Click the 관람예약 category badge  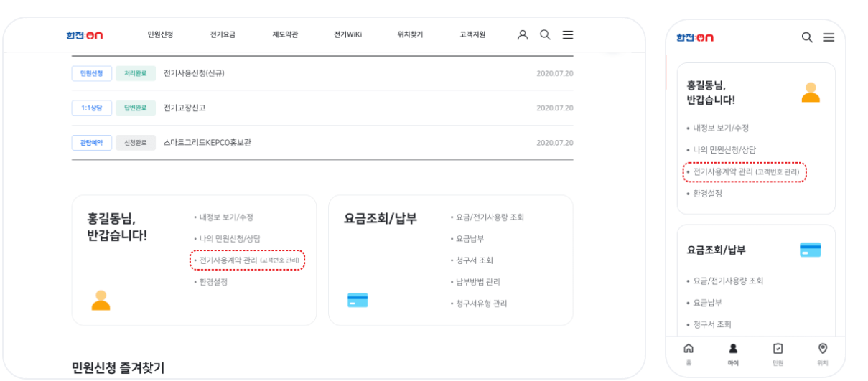pos(92,143)
